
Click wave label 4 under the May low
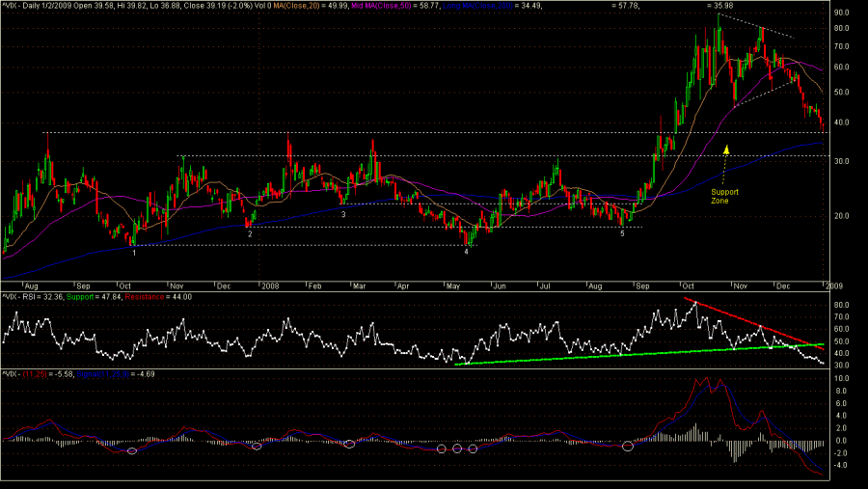pyautogui.click(x=466, y=252)
